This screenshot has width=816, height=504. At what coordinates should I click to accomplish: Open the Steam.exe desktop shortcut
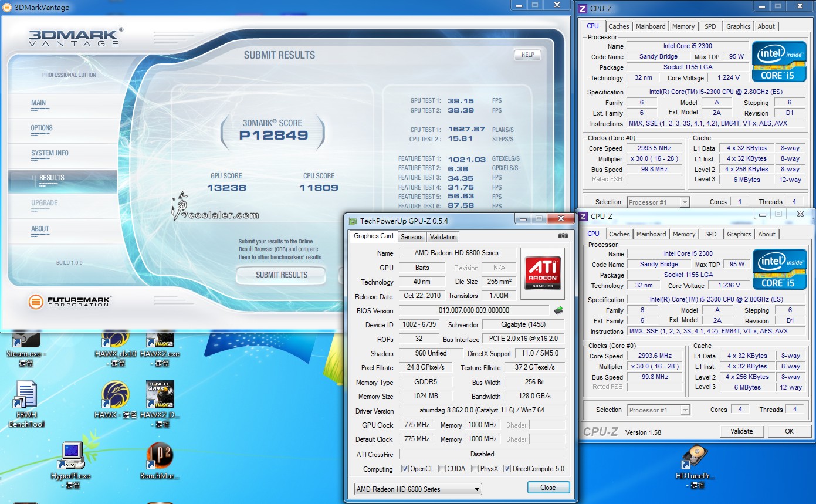[26, 347]
